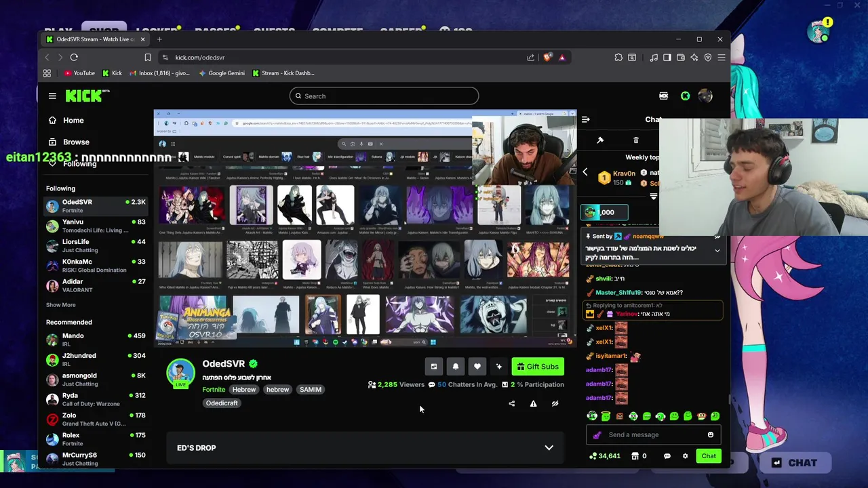Open Leo AI sparkle icon in toolbar

[694, 58]
